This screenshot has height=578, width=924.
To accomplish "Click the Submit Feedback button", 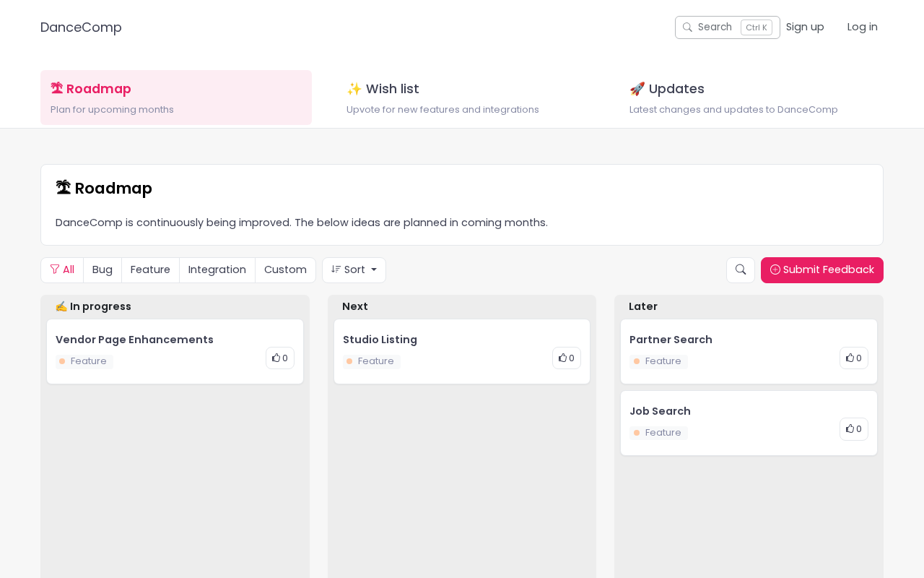I will pyautogui.click(x=822, y=270).
